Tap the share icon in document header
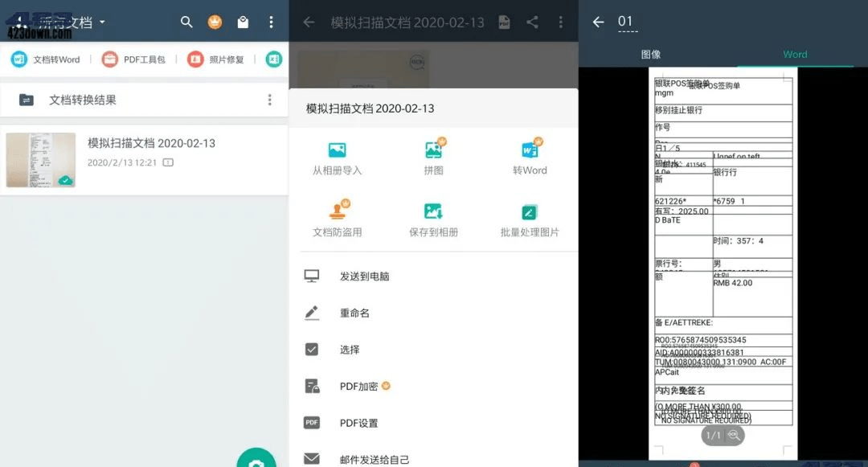The width and height of the screenshot is (868, 467). [533, 23]
